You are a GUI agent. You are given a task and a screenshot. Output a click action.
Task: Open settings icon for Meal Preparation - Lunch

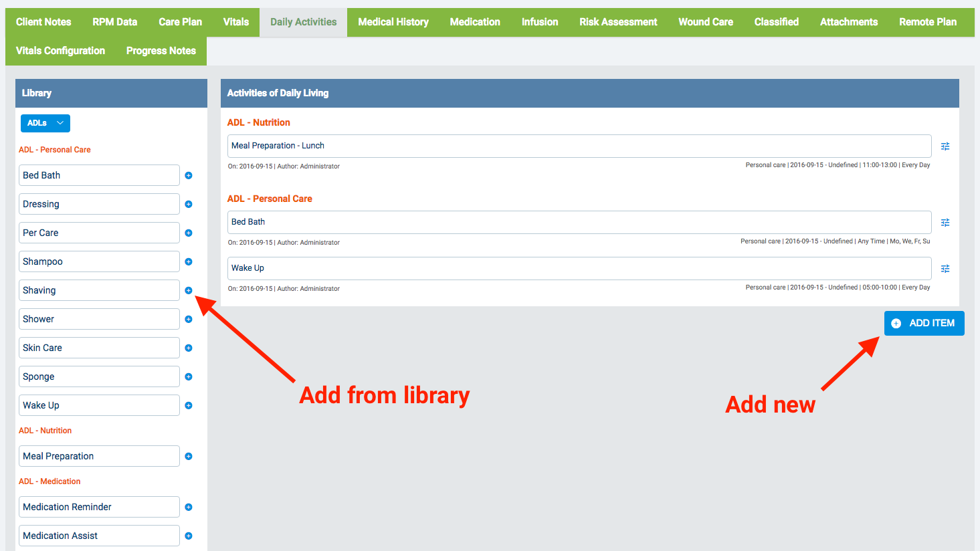[945, 146]
